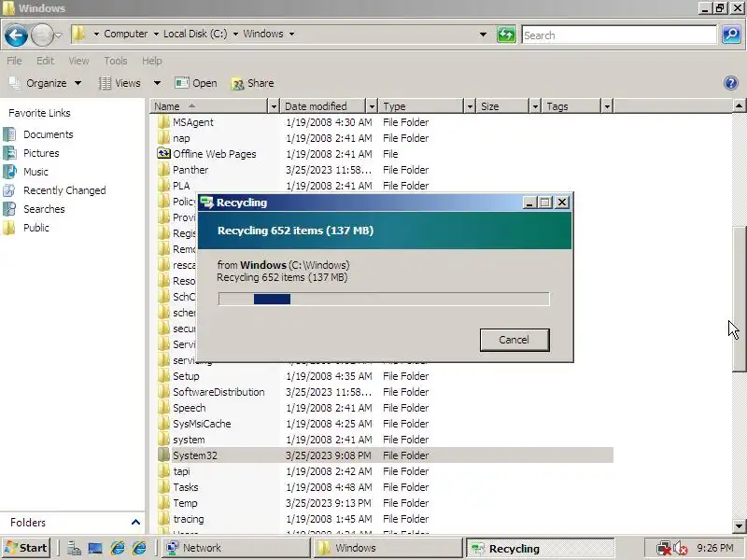Open Recently Changed in Favorite Links
747x560 pixels.
64,190
